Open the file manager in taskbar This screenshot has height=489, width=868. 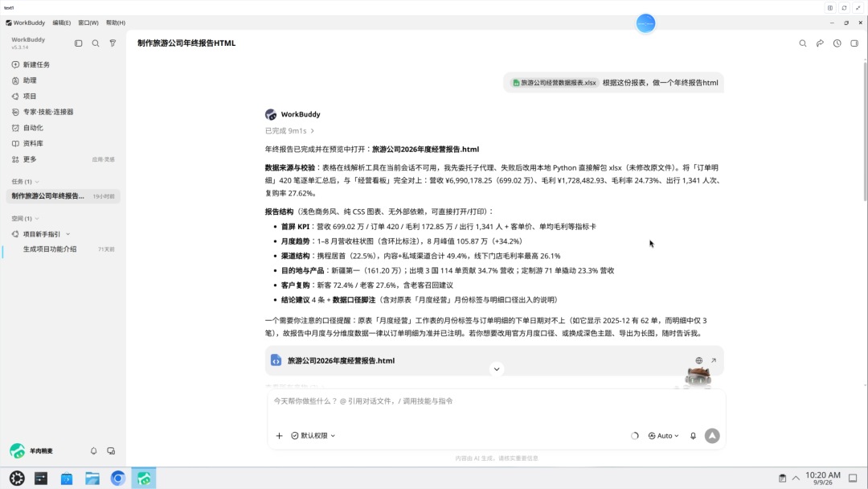click(92, 479)
